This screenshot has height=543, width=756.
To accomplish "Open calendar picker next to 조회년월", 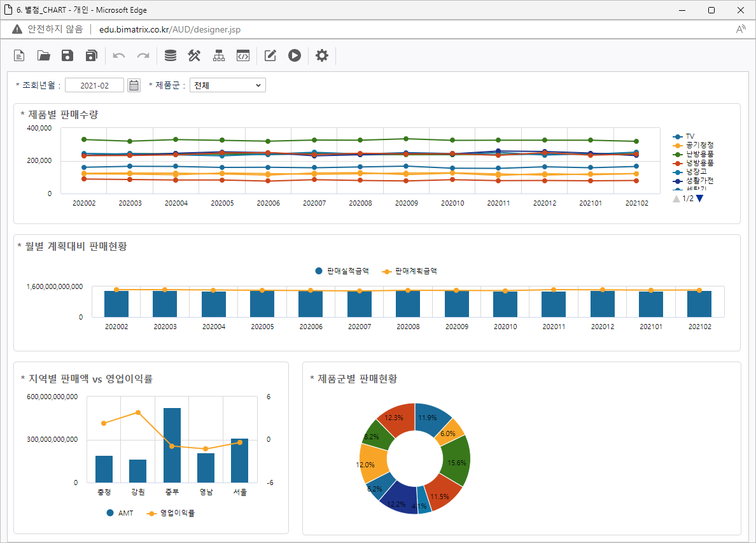I will (x=134, y=85).
